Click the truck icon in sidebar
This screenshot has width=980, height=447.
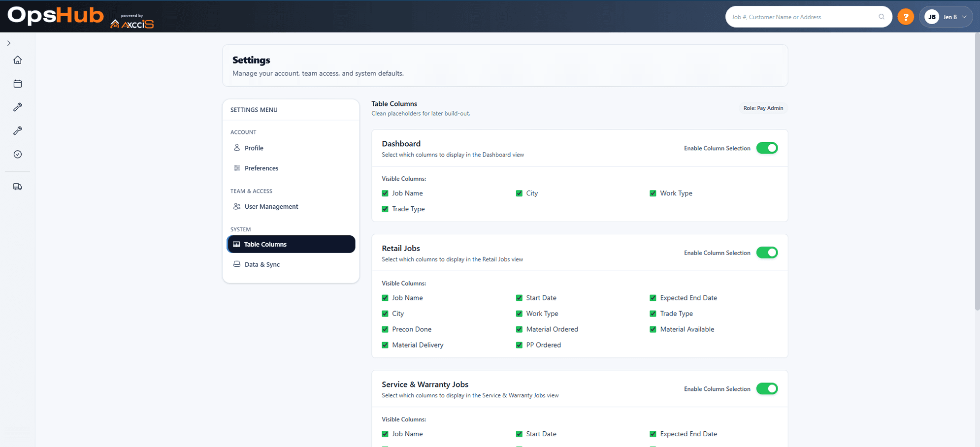click(18, 187)
